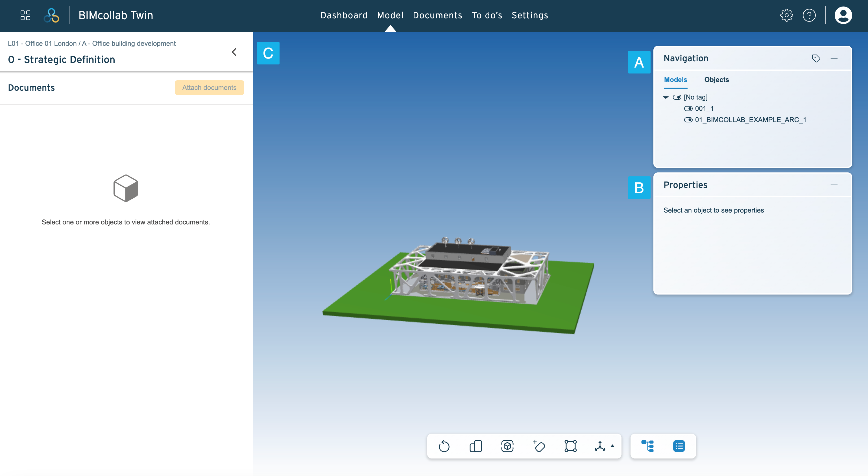Switch to the Objects tab in Navigation
Screen dimensions: 868x476
(716, 80)
